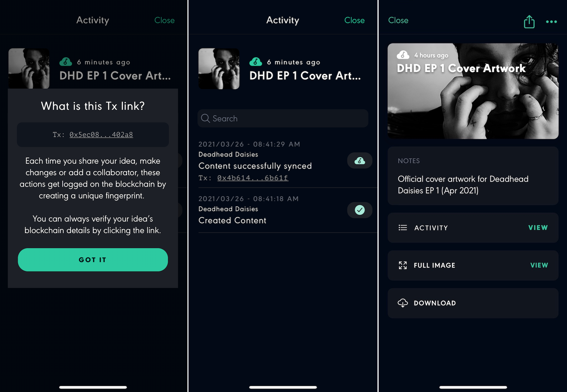This screenshot has height=392, width=567.
Task: Tap the synced cloud badge on first activity entry
Action: [x=360, y=161]
